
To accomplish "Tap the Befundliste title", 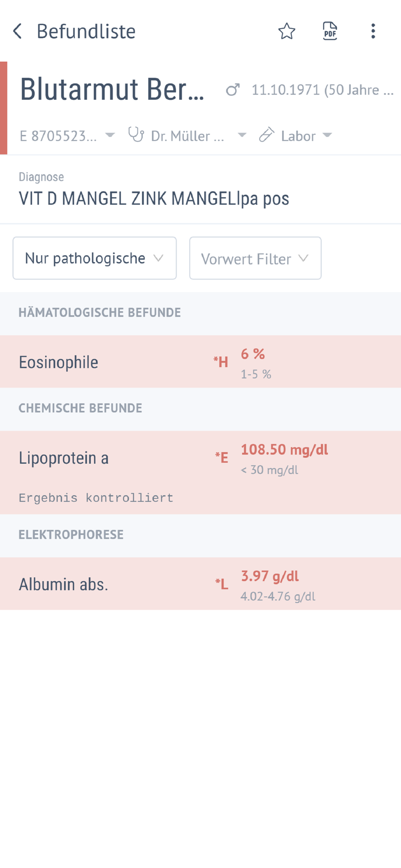I will 86,31.
